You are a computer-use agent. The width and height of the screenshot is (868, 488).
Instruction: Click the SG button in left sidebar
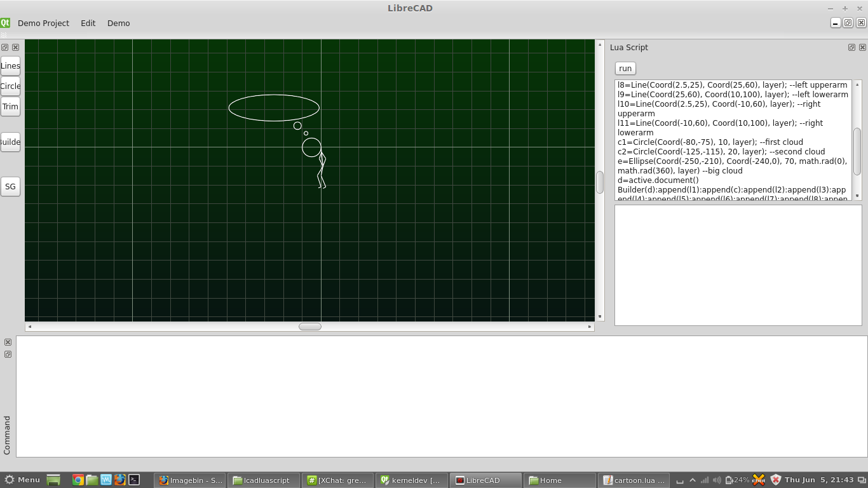[10, 187]
